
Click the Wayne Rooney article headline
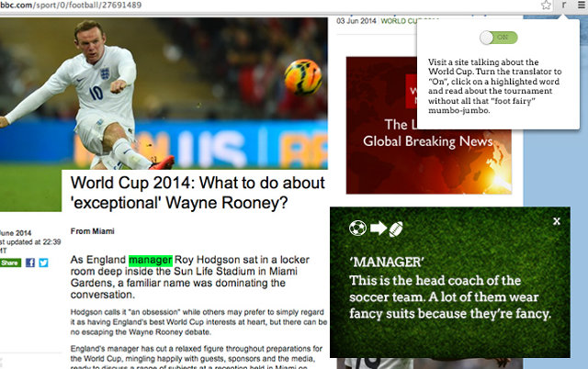[x=198, y=193]
